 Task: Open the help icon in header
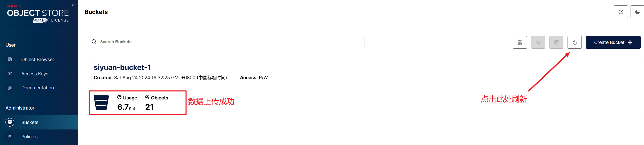(x=621, y=12)
